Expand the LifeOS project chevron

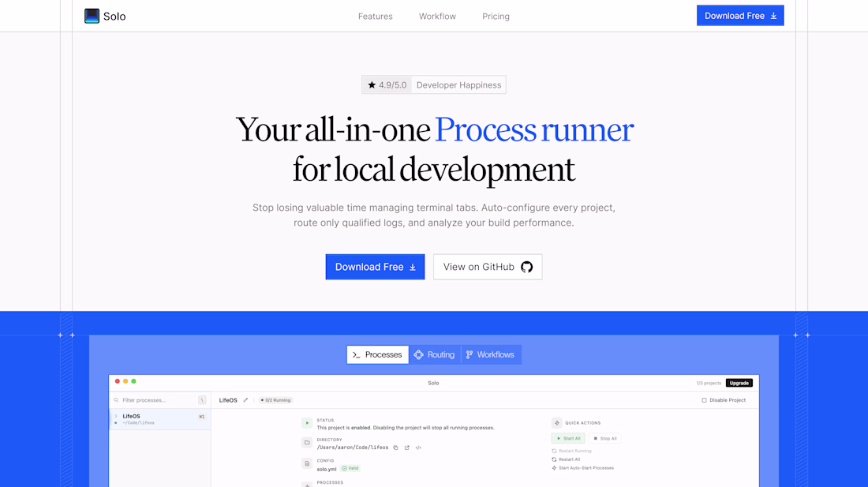tap(116, 416)
